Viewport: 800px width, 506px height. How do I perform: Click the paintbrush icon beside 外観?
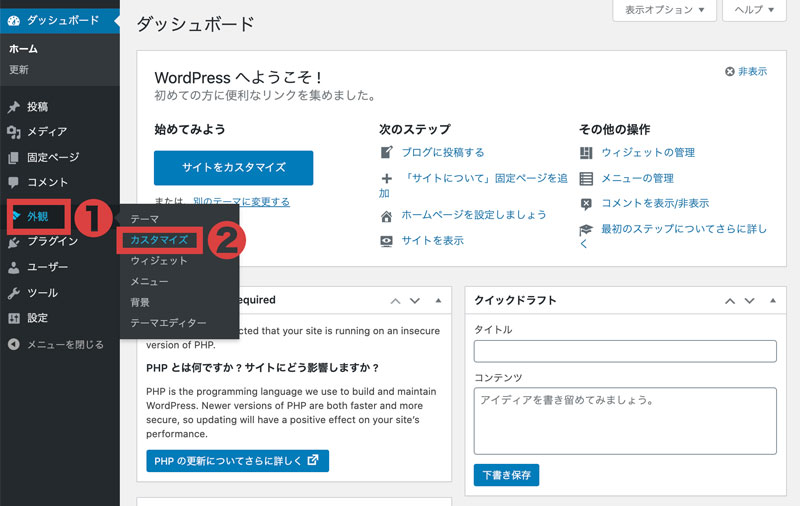pos(16,216)
